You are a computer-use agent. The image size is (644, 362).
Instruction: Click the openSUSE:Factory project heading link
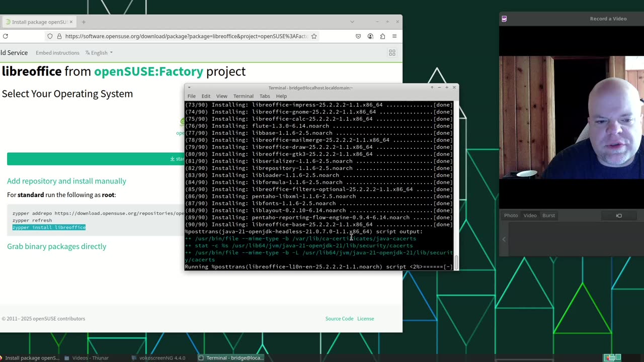pos(148,71)
